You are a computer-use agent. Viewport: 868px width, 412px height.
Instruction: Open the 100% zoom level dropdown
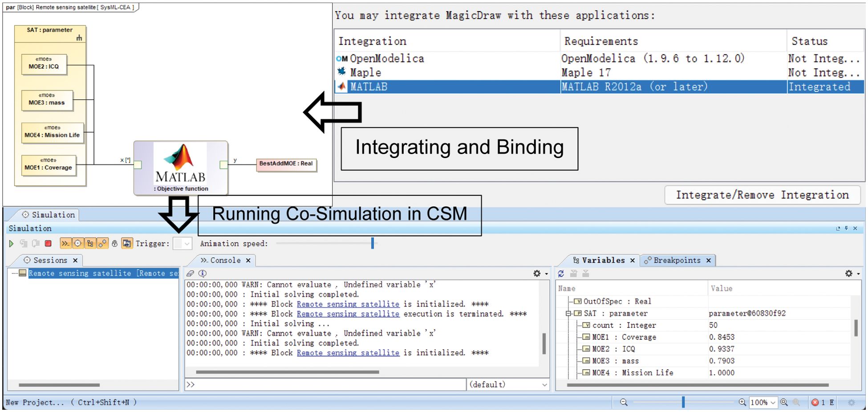pyautogui.click(x=773, y=403)
